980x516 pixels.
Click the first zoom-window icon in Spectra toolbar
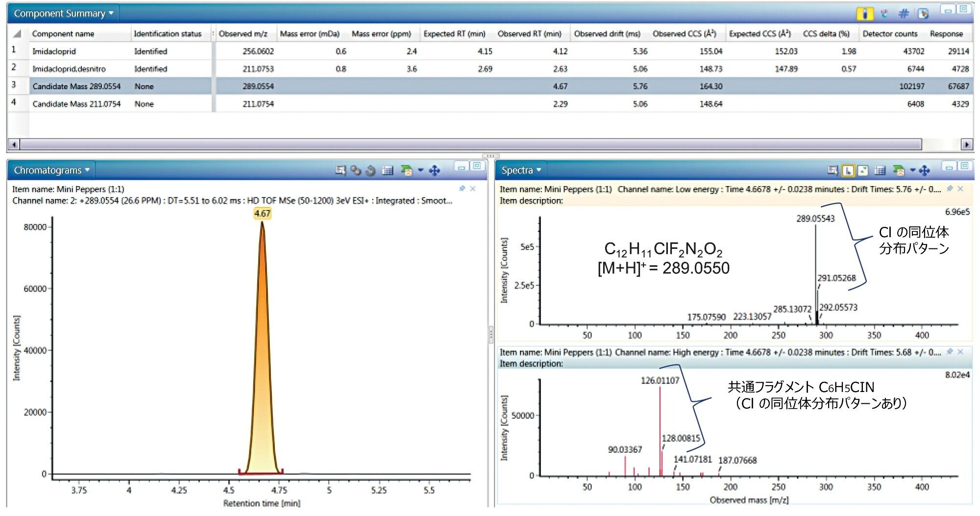[x=832, y=170]
